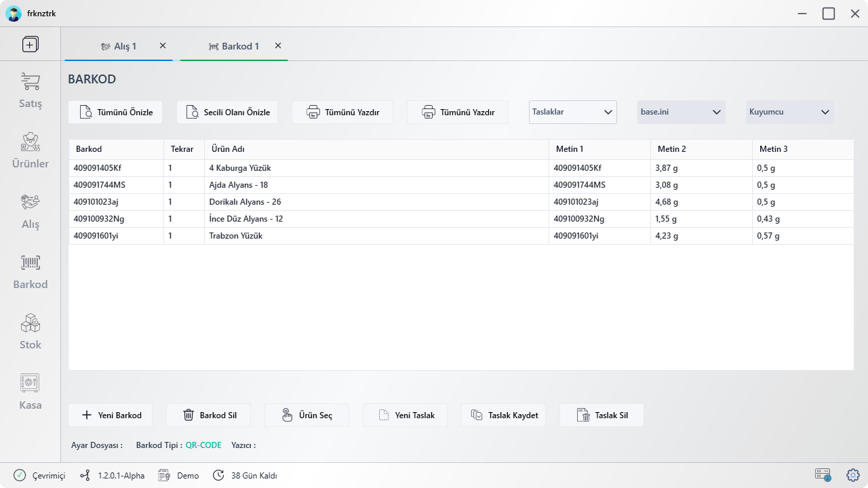This screenshot has height=488, width=868.
Task: Select the Barkod sidebar section
Action: pyautogui.click(x=31, y=271)
